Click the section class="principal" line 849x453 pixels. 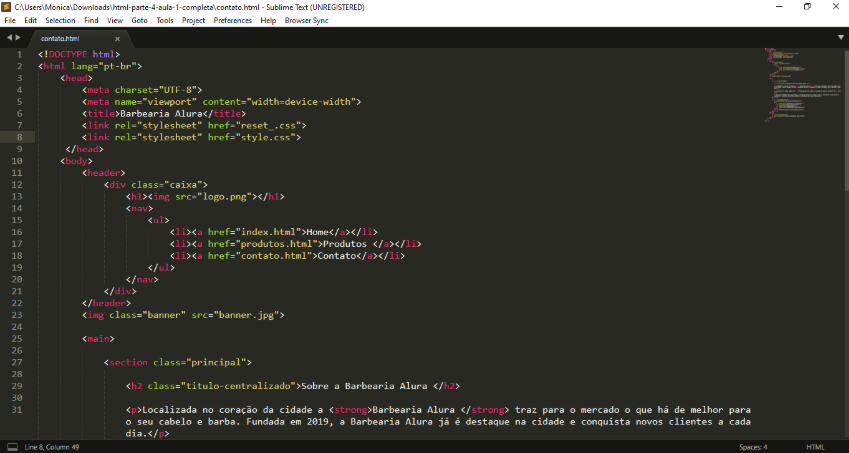178,362
